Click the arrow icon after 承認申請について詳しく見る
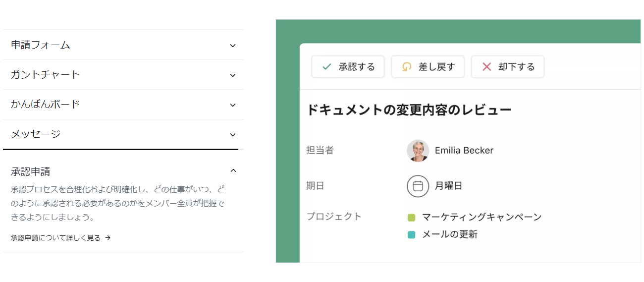 [x=108, y=238]
